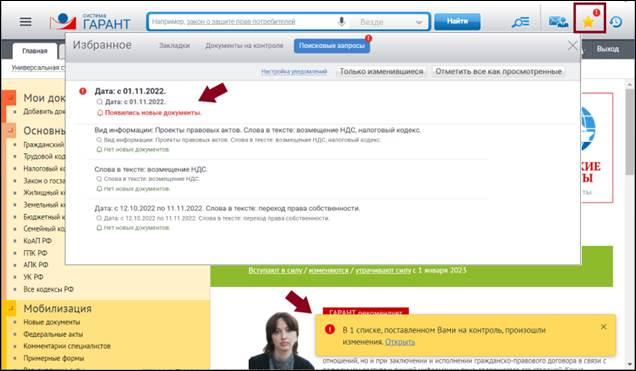Collapse the Мобилизация section
This screenshot has width=636, height=371.
pyautogui.click(x=11, y=309)
